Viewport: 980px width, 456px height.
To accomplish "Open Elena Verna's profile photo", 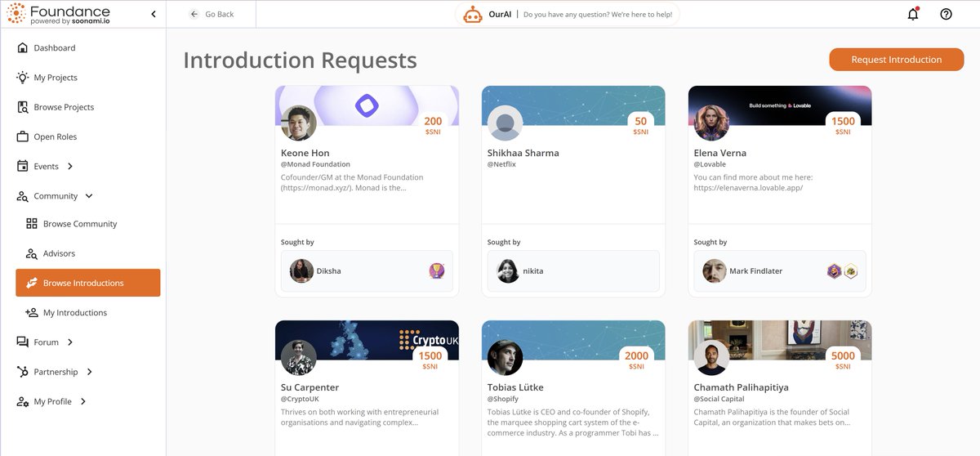I will click(711, 123).
